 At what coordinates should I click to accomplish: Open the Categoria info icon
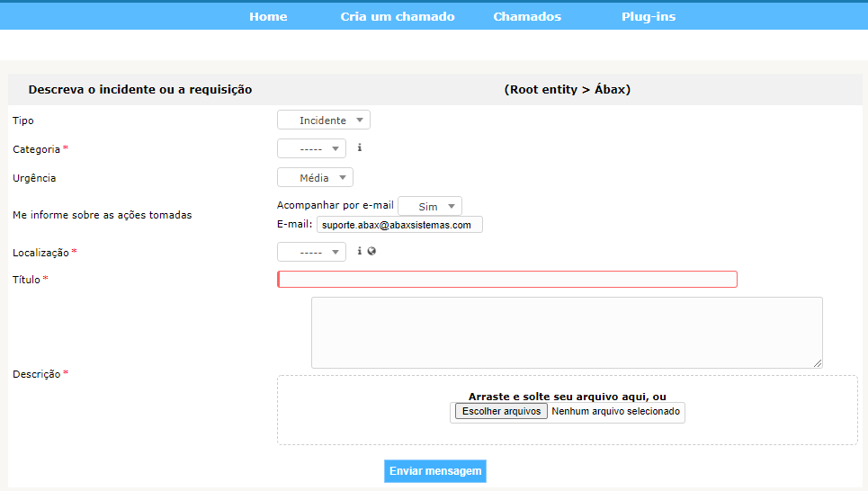(360, 148)
